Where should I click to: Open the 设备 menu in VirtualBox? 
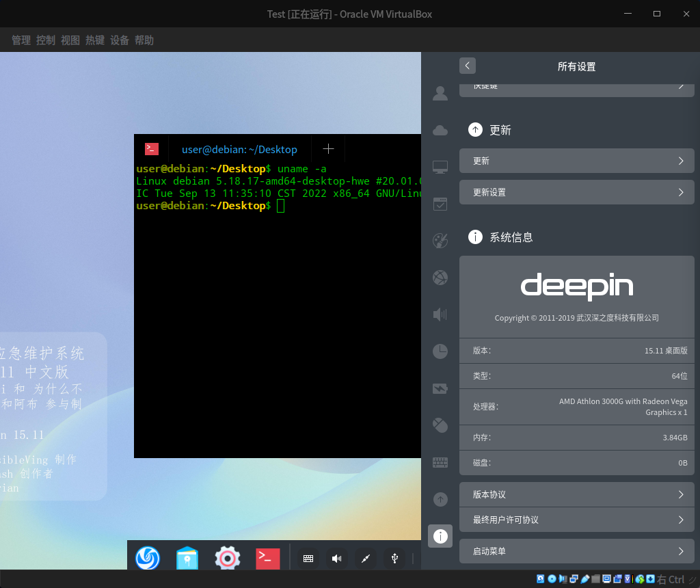(120, 40)
